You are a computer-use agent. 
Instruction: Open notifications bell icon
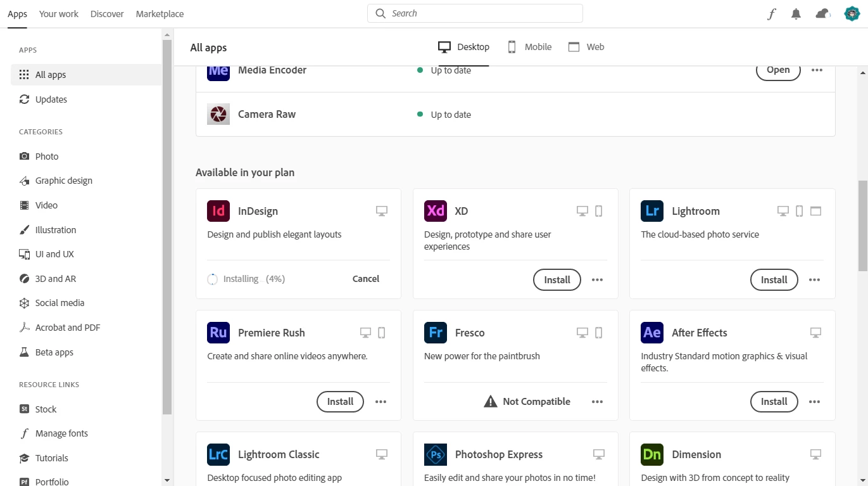click(796, 14)
